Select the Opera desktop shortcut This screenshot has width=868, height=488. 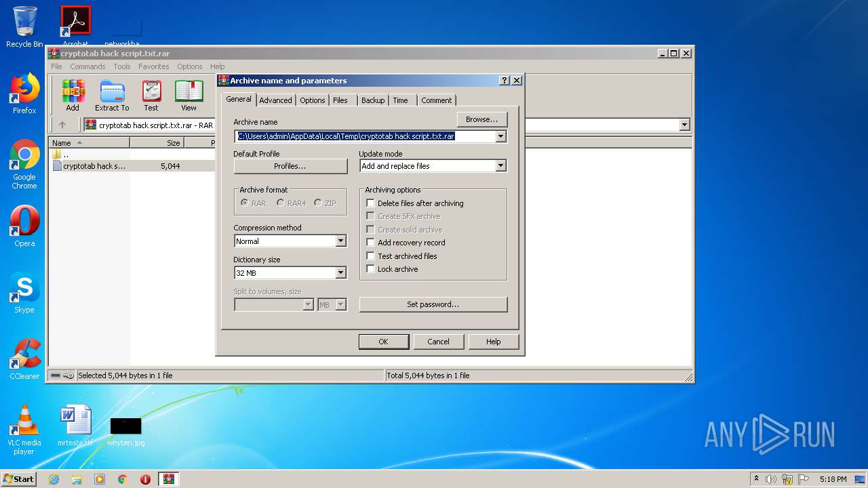pos(24,226)
